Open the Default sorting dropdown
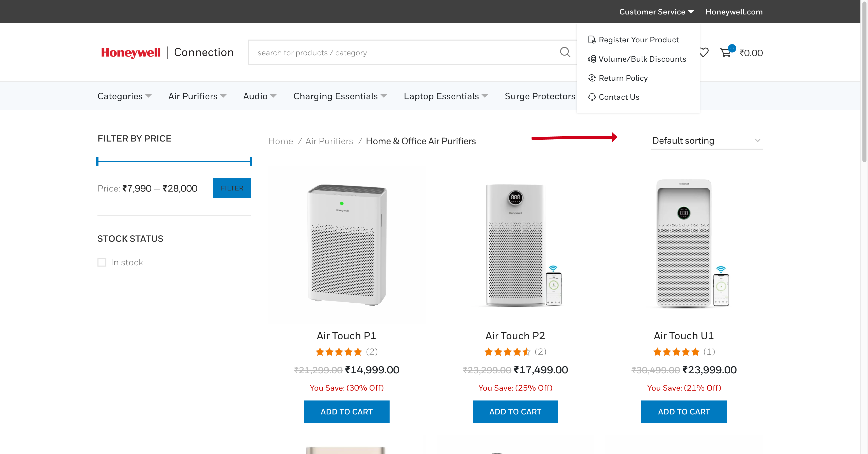Screen dimensions: 868x454 coord(707,141)
